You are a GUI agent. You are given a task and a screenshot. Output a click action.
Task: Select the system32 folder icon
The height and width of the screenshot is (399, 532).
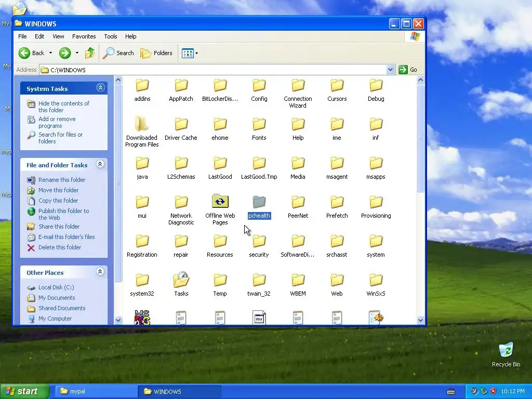142,280
